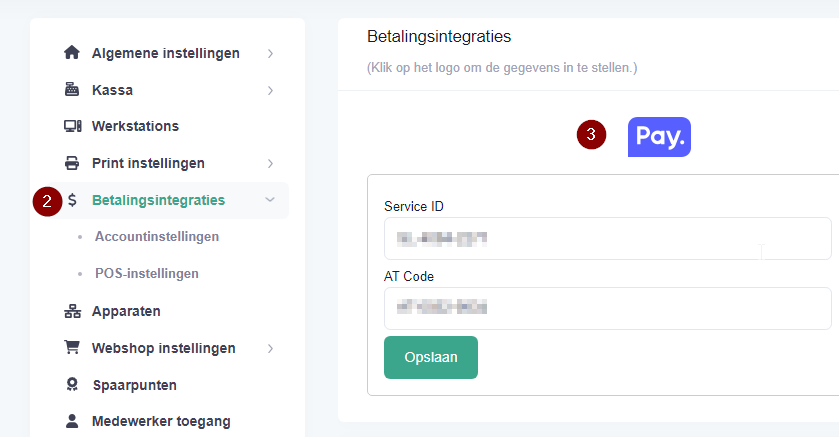Click the award badge icon beside Spaarpunten
The height and width of the screenshot is (437, 839).
click(x=72, y=385)
